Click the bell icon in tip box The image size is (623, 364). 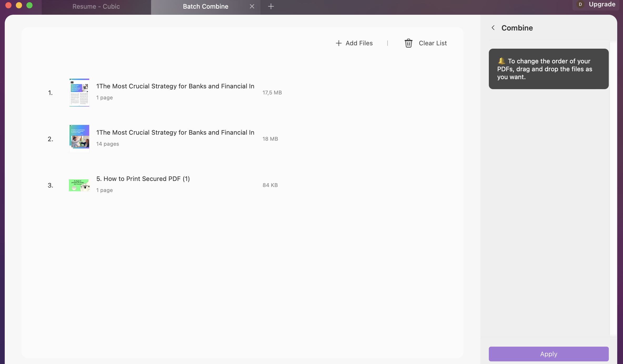pos(501,61)
